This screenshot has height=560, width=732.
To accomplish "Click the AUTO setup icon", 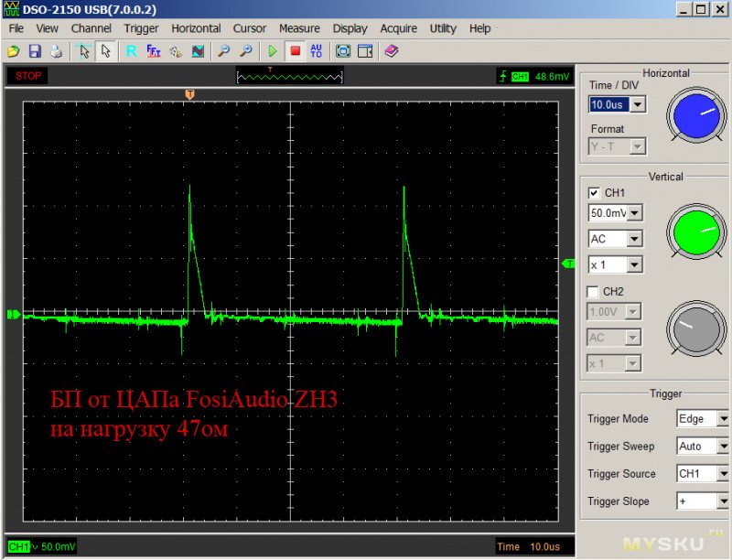I will pos(317,51).
